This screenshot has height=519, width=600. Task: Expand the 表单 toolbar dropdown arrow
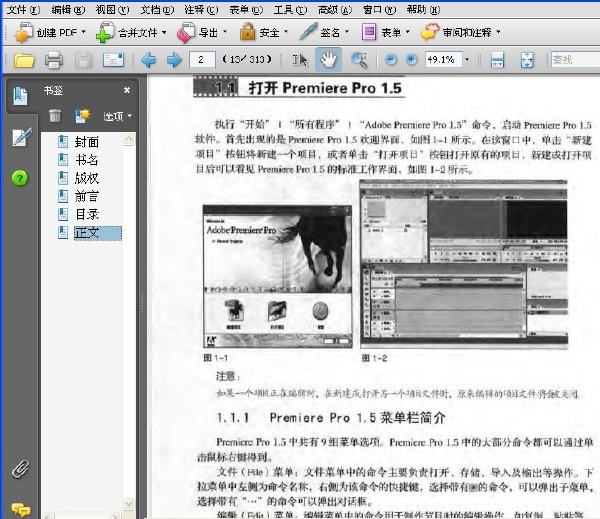click(408, 32)
